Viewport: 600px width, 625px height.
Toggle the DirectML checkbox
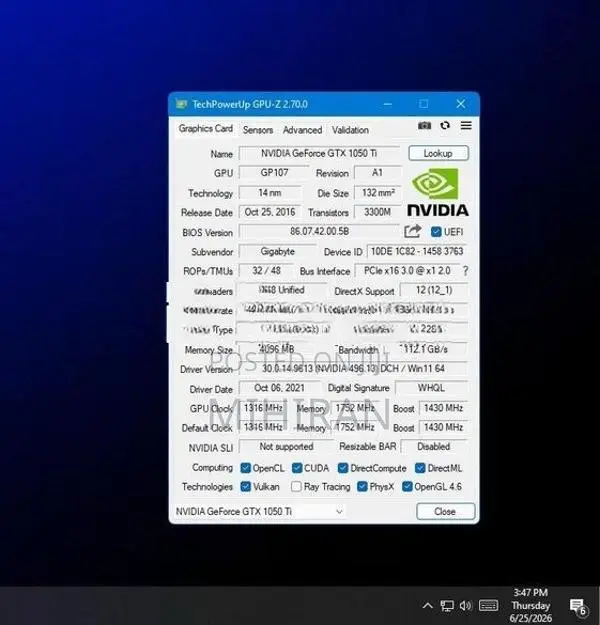click(x=420, y=468)
